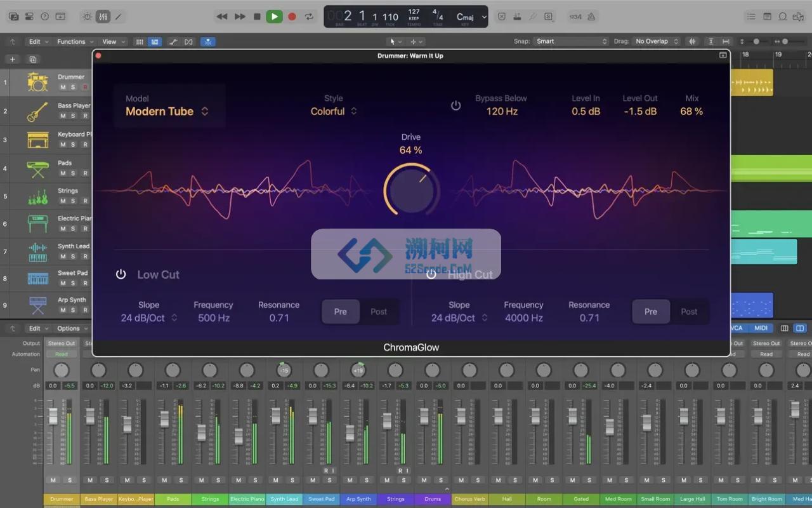Toggle the Flex icon
Viewport: 812px width, 508px height.
[188, 42]
